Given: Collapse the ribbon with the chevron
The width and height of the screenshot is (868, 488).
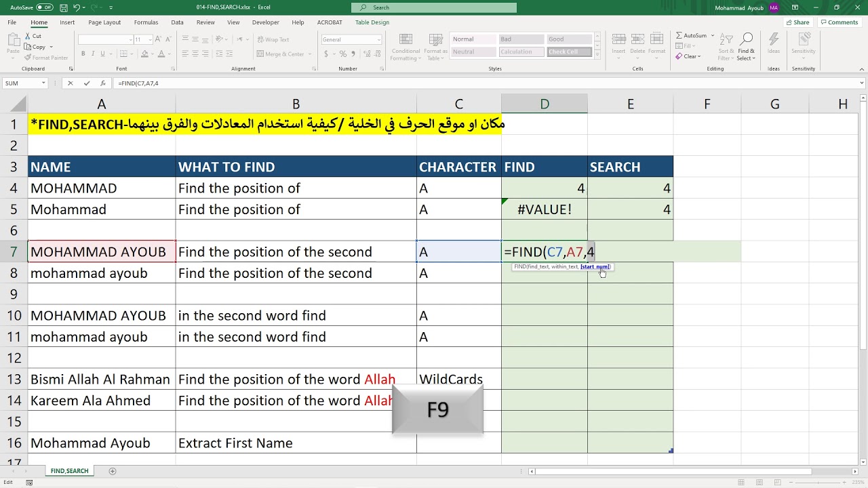Looking at the screenshot, I should [861, 68].
